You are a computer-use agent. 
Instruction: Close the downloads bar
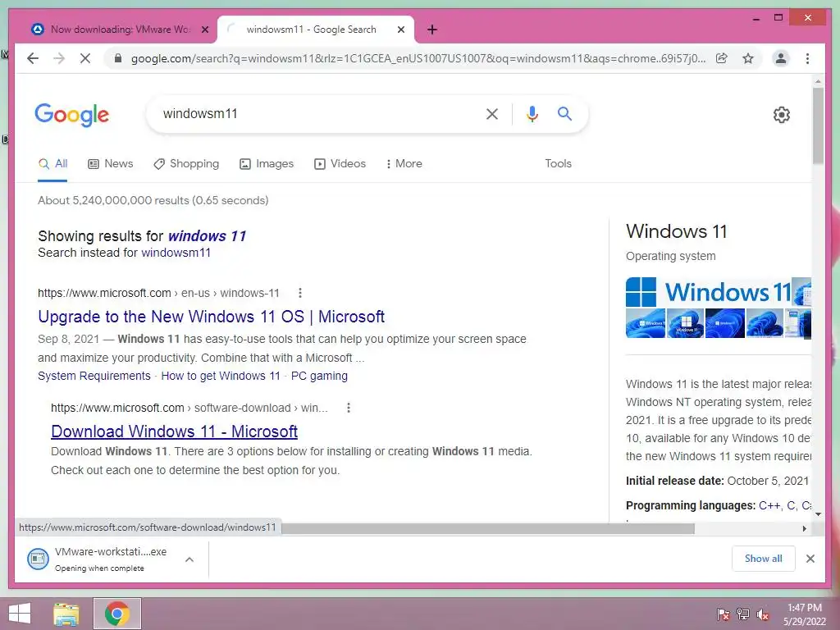click(x=810, y=559)
